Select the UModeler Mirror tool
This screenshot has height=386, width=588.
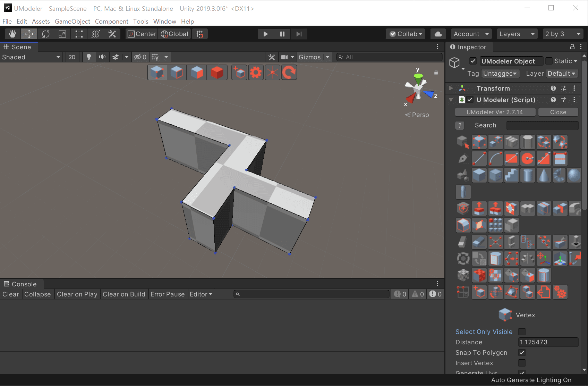(x=528, y=258)
